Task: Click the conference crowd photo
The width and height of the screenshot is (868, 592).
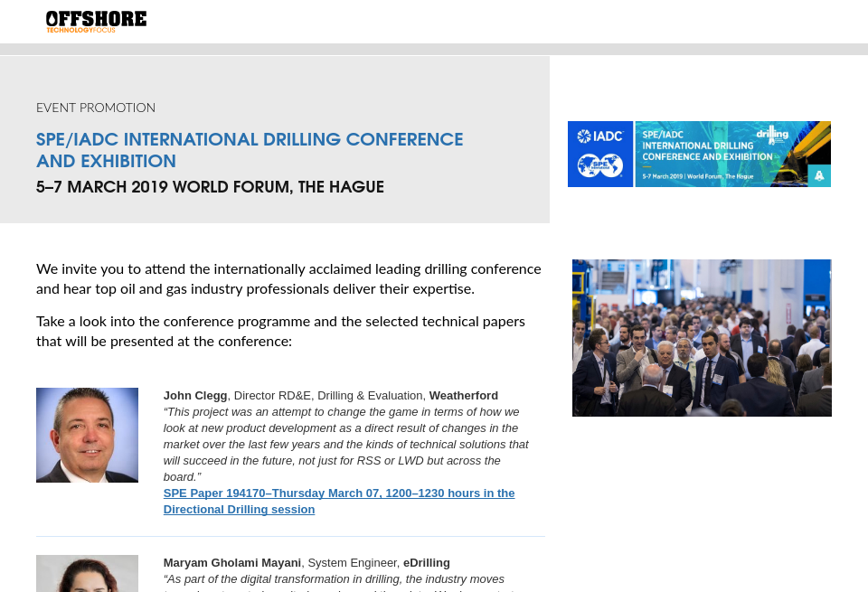Action: 702,337
